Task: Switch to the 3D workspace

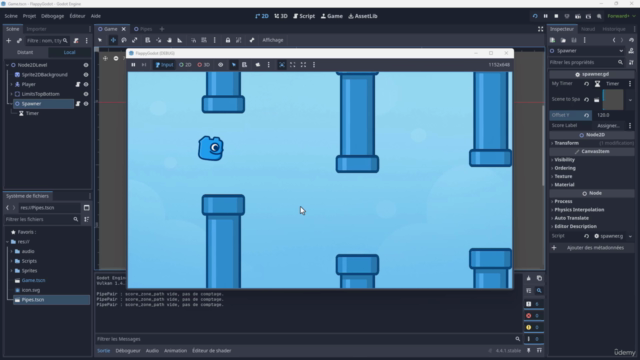Action: [x=281, y=16]
